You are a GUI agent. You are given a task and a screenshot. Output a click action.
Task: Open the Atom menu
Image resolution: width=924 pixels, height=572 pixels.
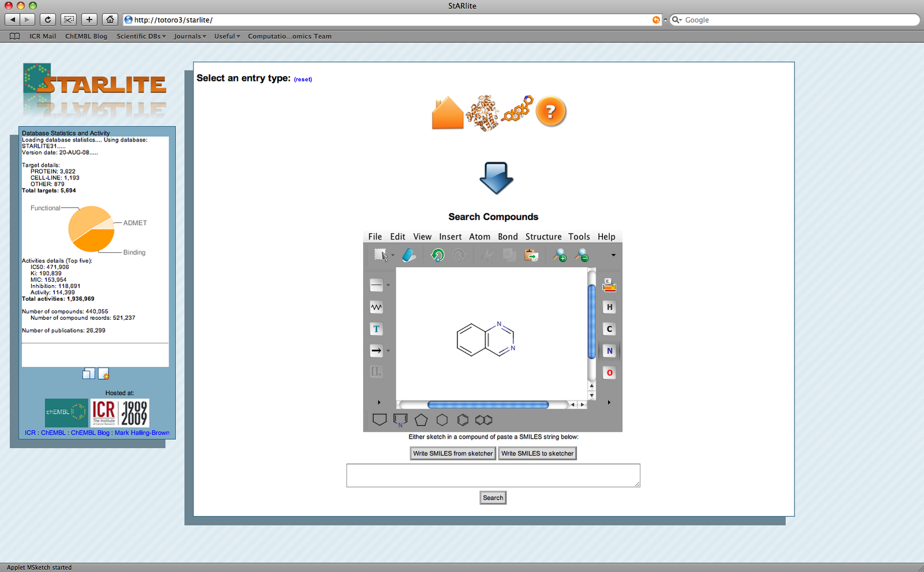pyautogui.click(x=480, y=237)
